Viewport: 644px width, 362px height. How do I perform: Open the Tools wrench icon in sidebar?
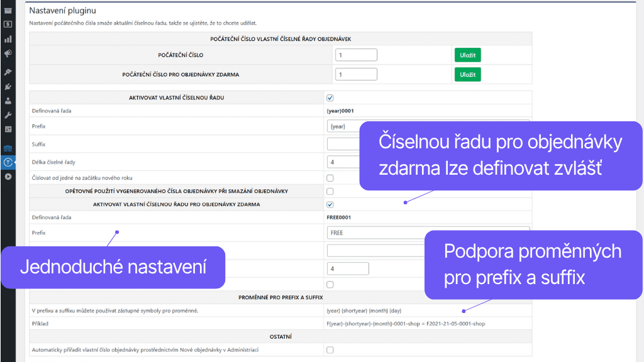[8, 115]
